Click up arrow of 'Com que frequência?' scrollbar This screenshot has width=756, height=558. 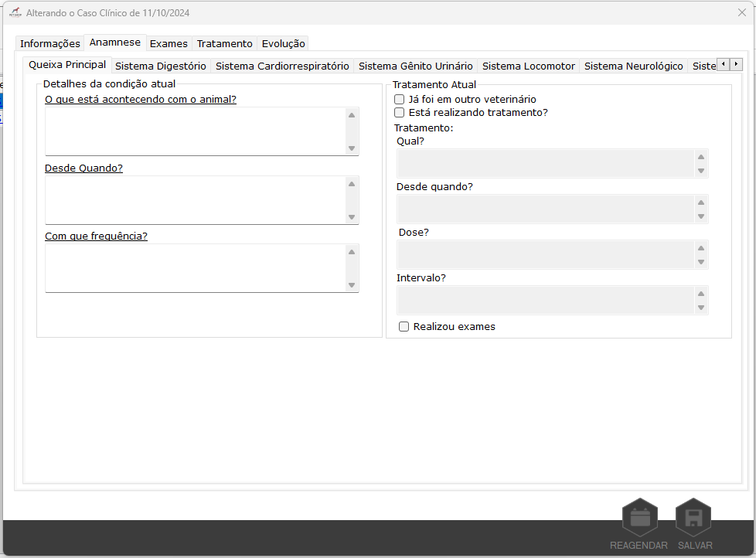point(352,252)
